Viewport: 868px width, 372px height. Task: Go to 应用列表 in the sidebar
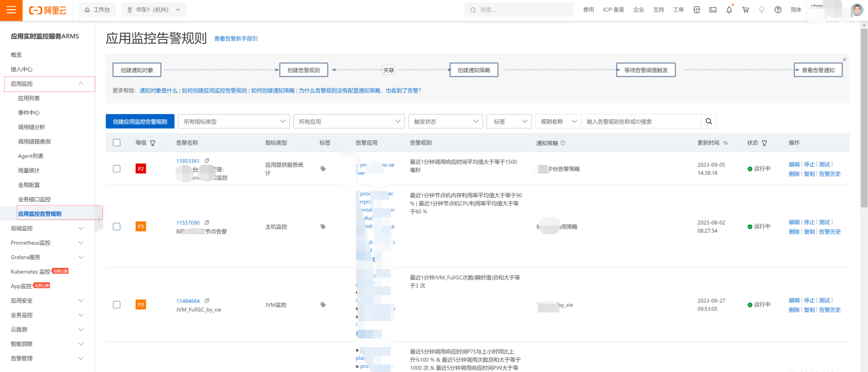click(29, 98)
